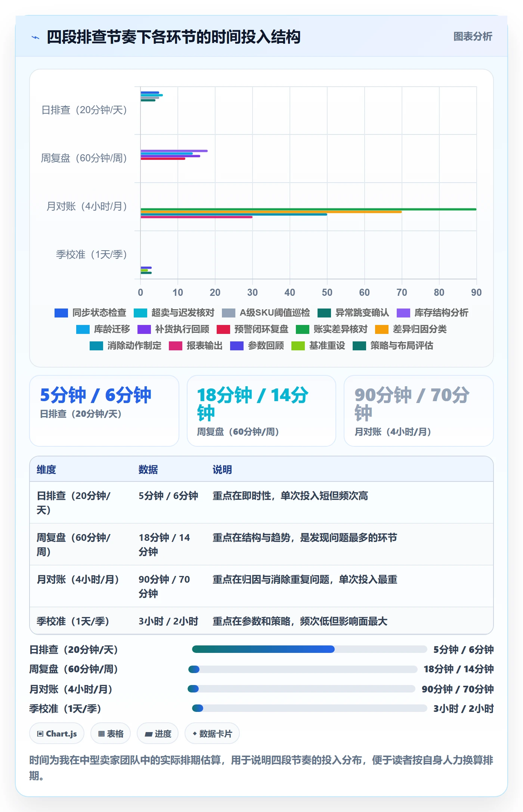The image size is (523, 812).
Task: Toggle the 预警闭环复盘 legend swatch
Action: (223, 329)
